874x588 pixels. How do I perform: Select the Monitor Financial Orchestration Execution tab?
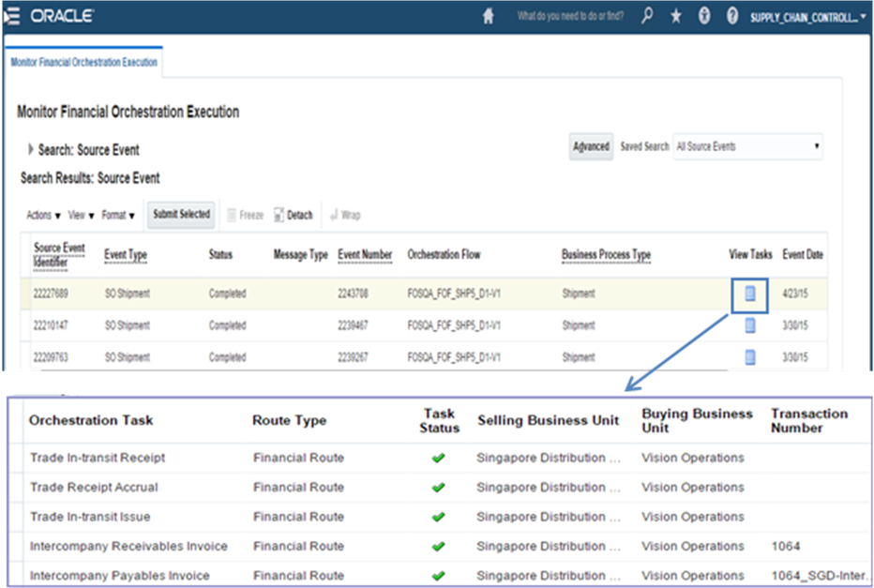point(83,64)
